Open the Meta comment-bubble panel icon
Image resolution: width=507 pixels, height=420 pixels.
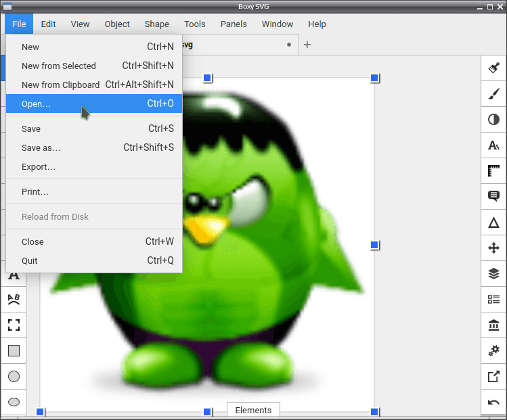[493, 196]
